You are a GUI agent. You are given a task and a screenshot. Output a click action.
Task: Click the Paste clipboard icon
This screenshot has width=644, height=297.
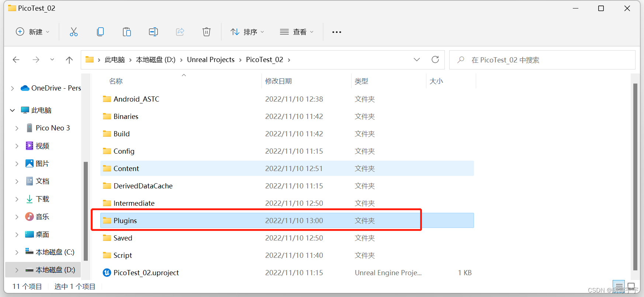pos(127,32)
